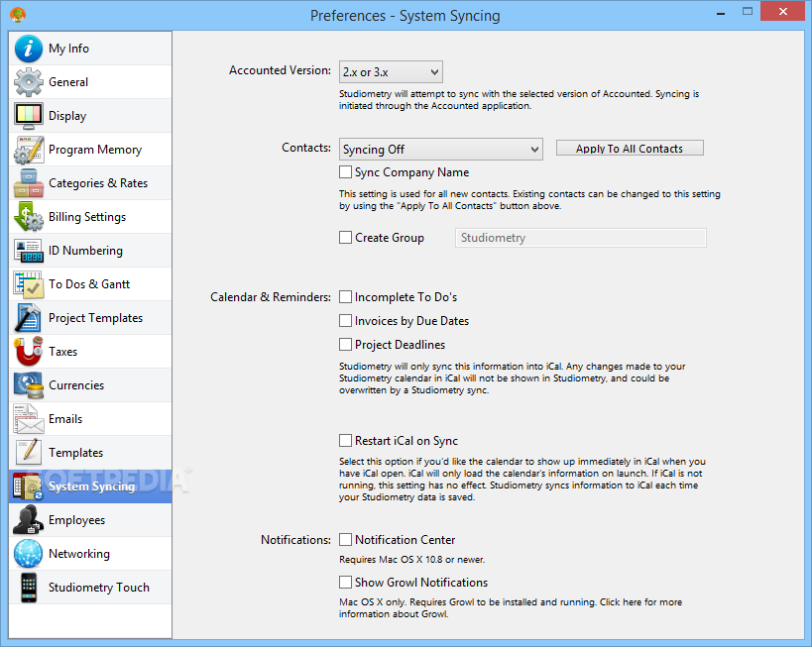
Task: Click the Project Templates hammer icon
Action: click(29, 318)
